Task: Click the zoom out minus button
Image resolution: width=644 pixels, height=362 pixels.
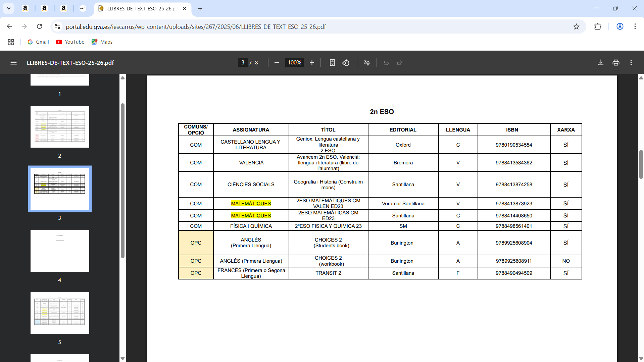Action: (277, 63)
